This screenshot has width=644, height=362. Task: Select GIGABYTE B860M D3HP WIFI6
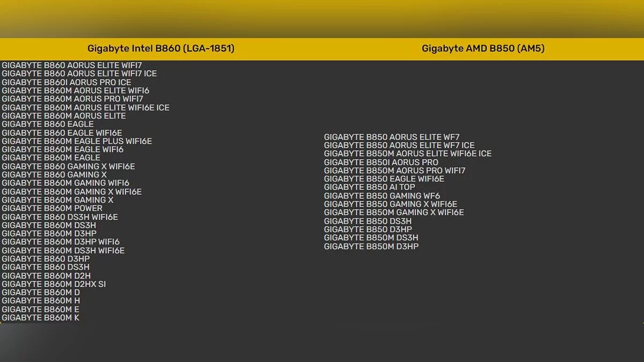61,242
